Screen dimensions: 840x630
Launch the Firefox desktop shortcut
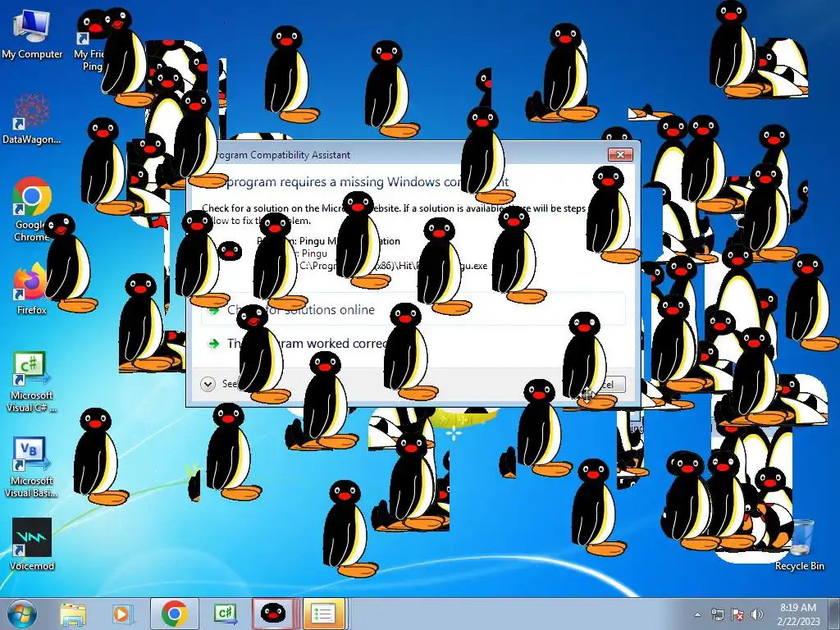31,290
